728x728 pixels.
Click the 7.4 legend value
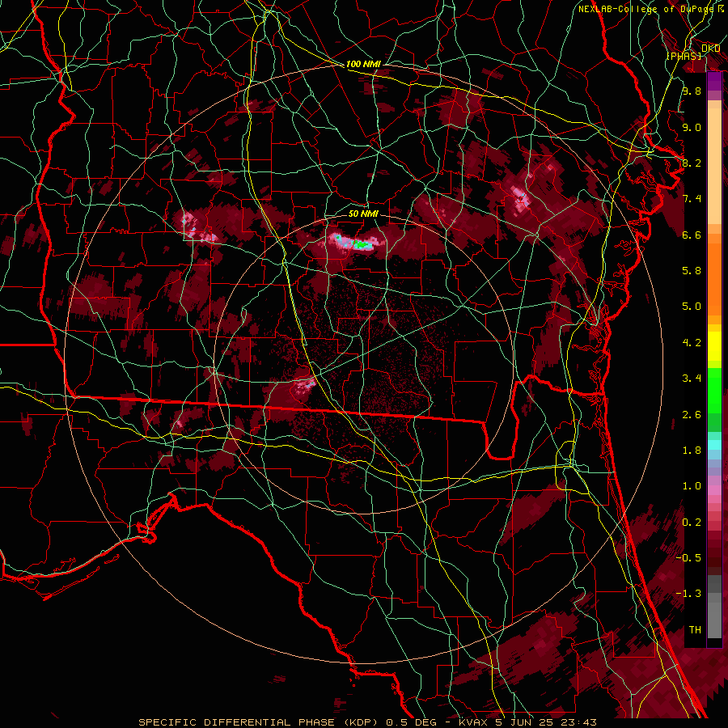coord(692,199)
